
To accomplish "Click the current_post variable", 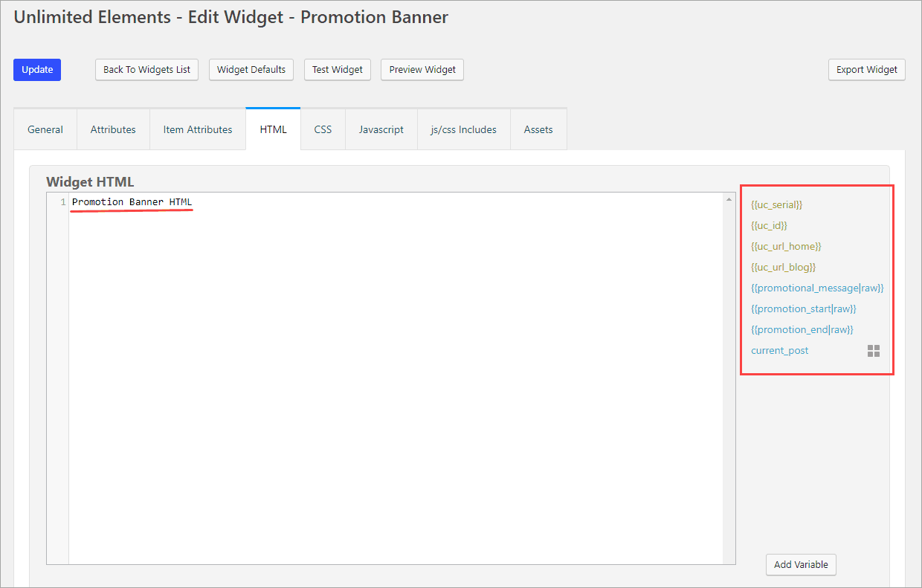I will pyautogui.click(x=780, y=350).
